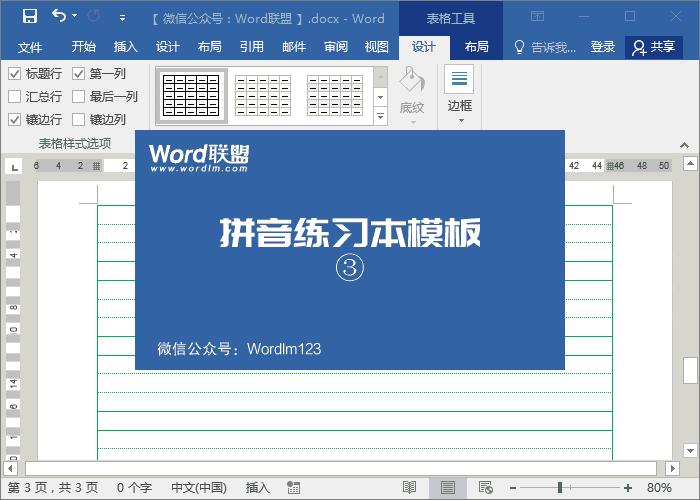Switch to Print Layout view icon

[447, 488]
